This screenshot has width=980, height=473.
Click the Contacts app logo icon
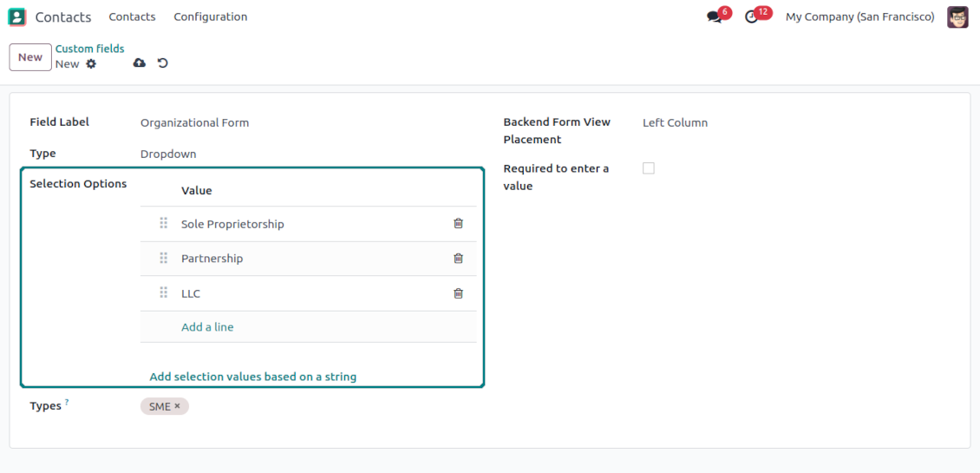pos(17,16)
